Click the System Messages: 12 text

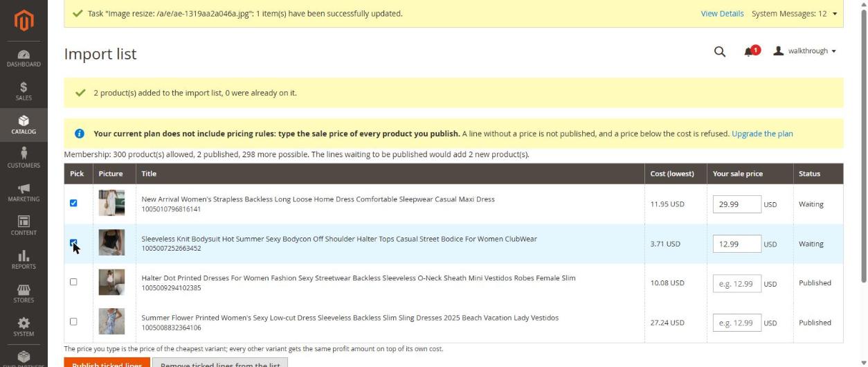pos(789,14)
